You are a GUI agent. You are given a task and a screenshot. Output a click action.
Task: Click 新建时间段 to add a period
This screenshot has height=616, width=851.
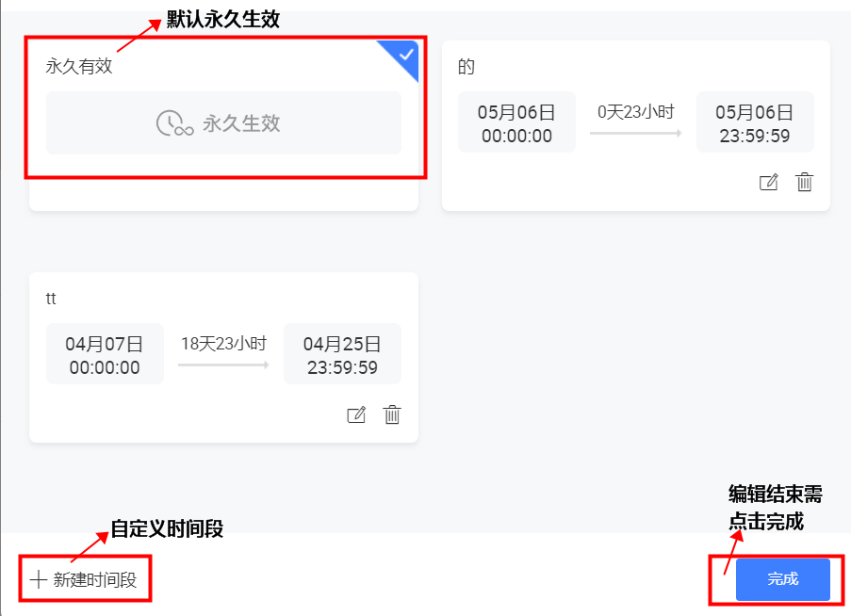pos(84,579)
